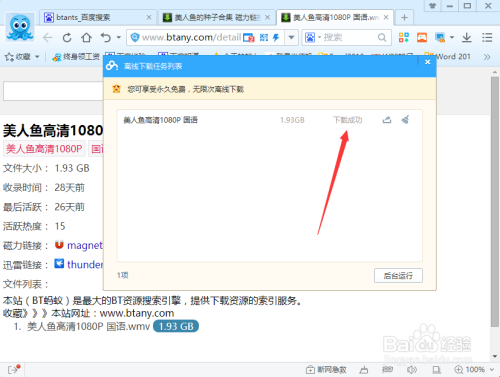Open the colorful apps grid icon
The height and width of the screenshot is (377, 500).
(404, 37)
